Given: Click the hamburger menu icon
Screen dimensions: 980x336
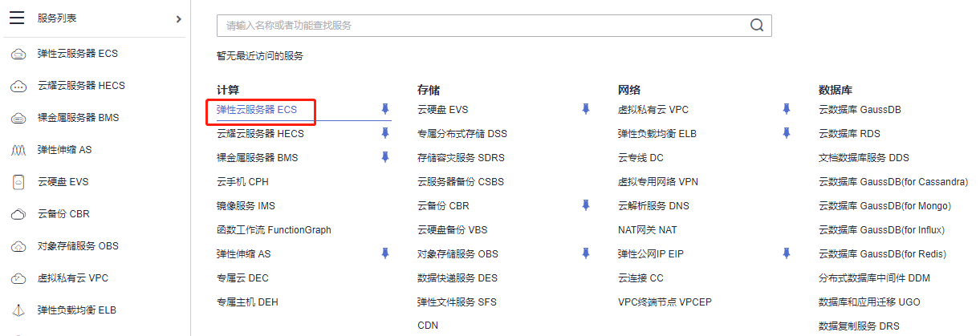Looking at the screenshot, I should (x=17, y=18).
